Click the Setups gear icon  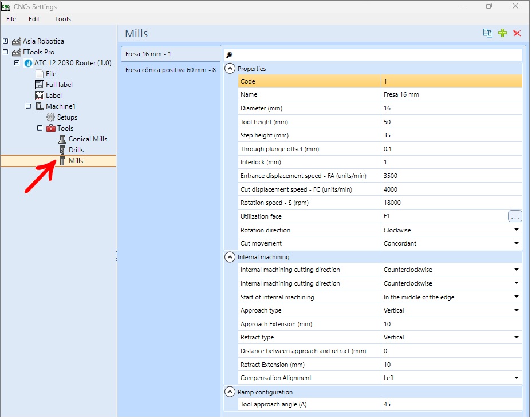click(50, 117)
